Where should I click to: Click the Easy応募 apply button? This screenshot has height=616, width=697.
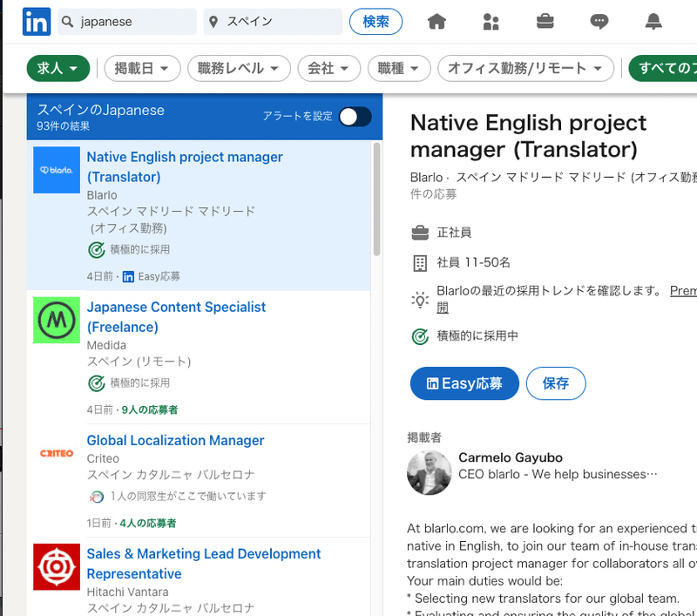click(464, 383)
